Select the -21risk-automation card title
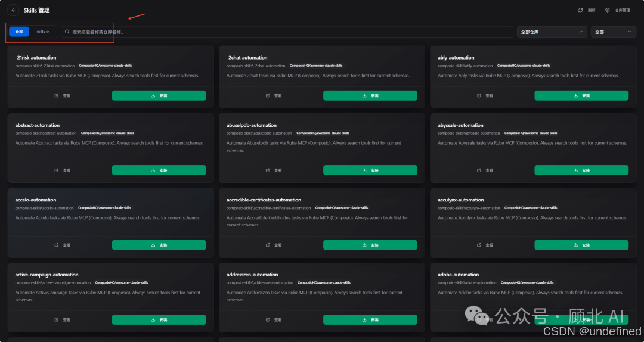Image resolution: width=644 pixels, height=342 pixels. (36, 57)
